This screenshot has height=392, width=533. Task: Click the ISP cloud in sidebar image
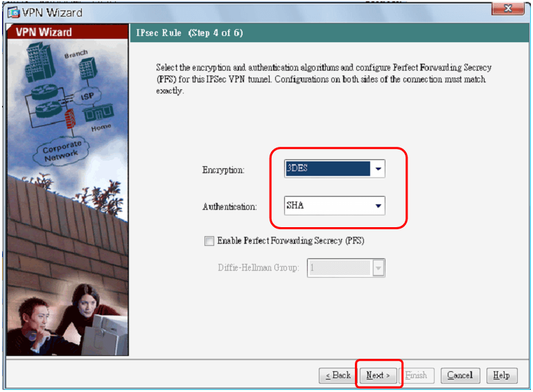coord(87,96)
